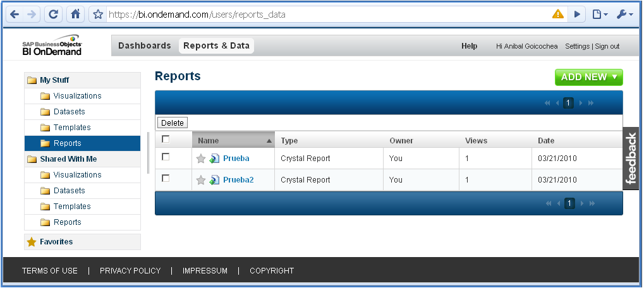Check the box for Prueba row

click(166, 157)
